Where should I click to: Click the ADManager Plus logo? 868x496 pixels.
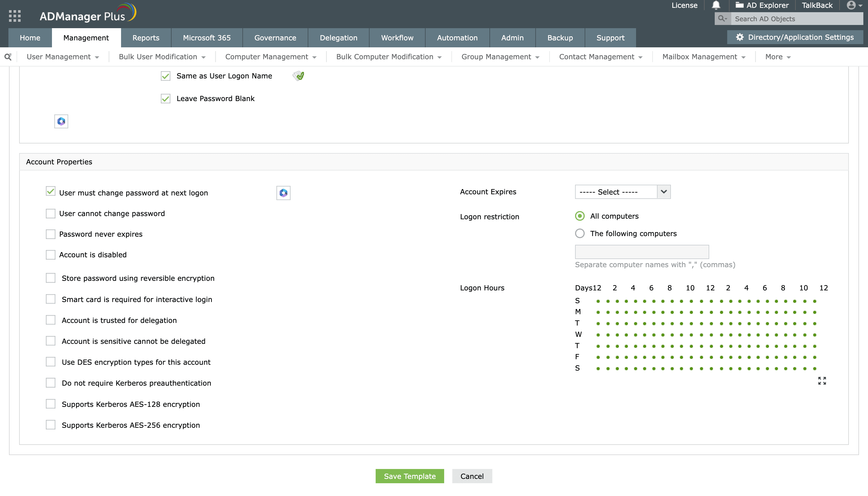coord(88,14)
